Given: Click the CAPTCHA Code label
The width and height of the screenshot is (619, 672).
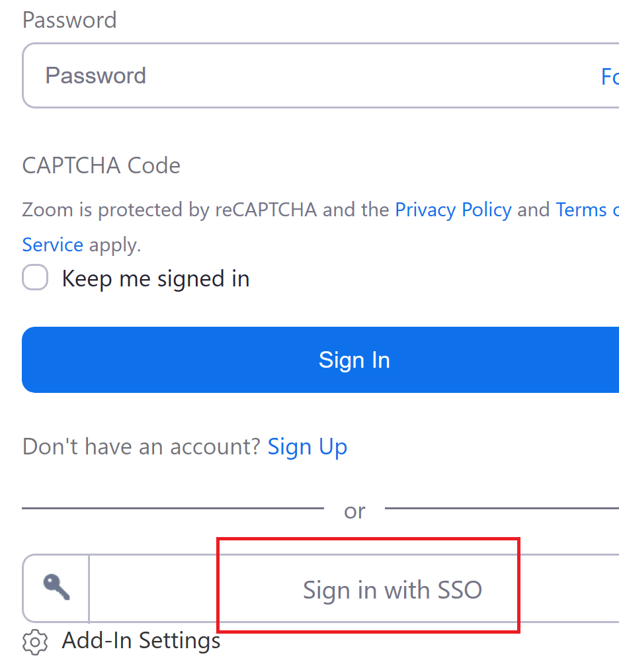Looking at the screenshot, I should 101,165.
